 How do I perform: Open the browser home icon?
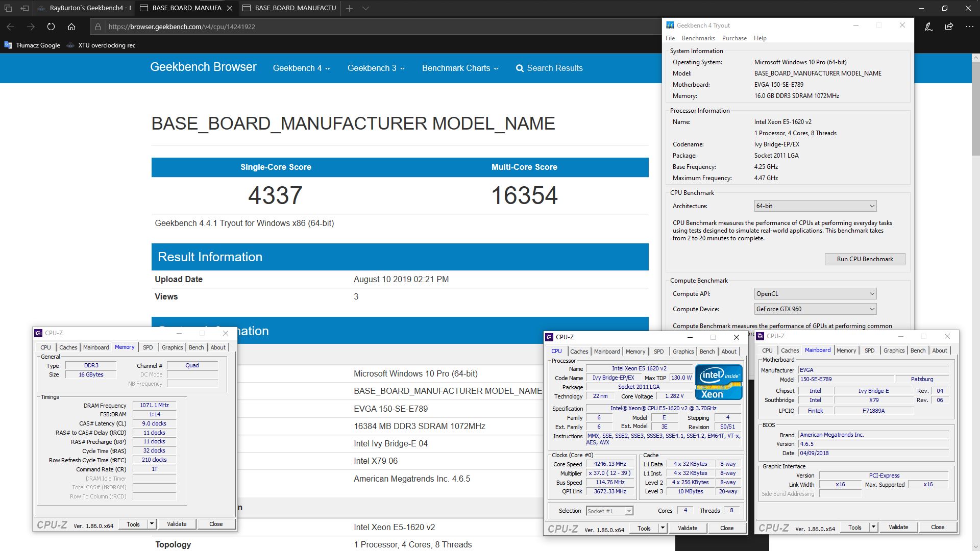[x=71, y=27]
